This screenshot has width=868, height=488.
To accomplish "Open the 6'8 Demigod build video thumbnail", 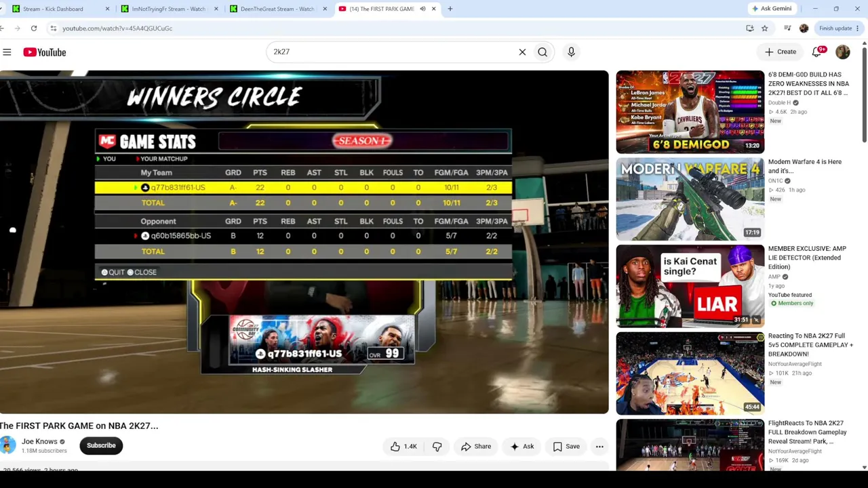I will click(x=690, y=112).
